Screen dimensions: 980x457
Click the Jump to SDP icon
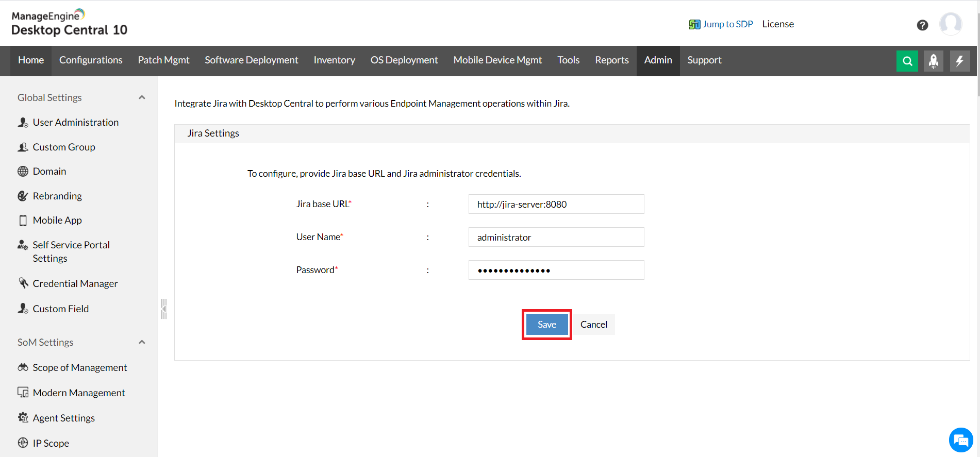pyautogui.click(x=694, y=24)
